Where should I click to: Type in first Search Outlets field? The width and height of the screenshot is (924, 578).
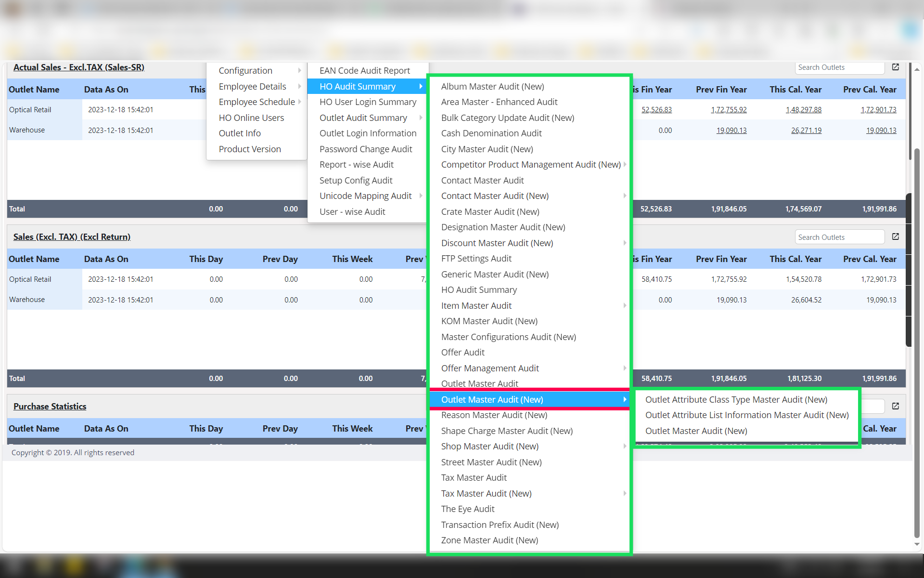point(839,68)
